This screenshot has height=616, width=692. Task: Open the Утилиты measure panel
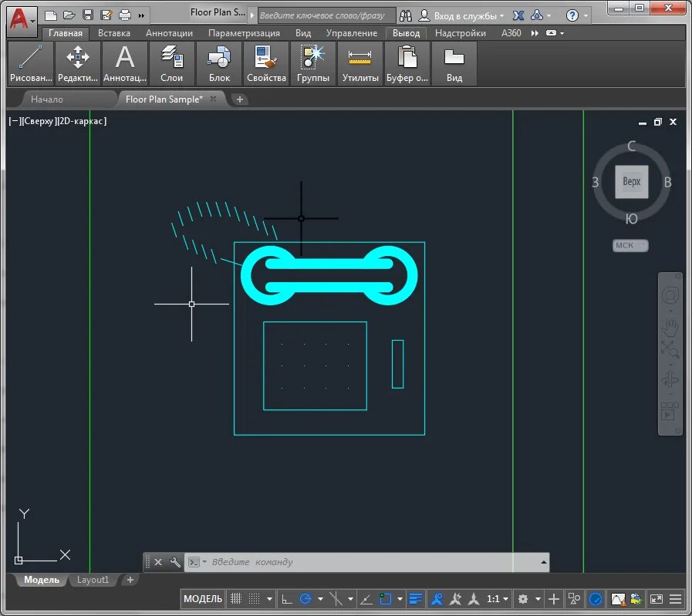pos(360,63)
